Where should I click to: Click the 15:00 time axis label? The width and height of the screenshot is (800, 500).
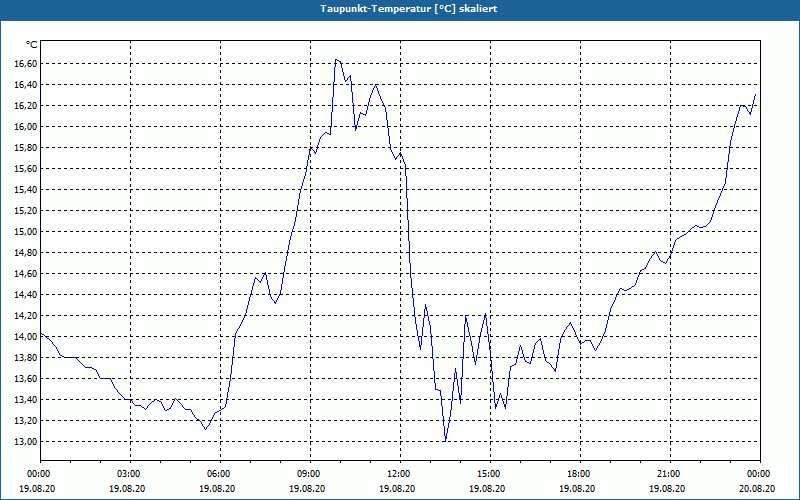pyautogui.click(x=491, y=474)
